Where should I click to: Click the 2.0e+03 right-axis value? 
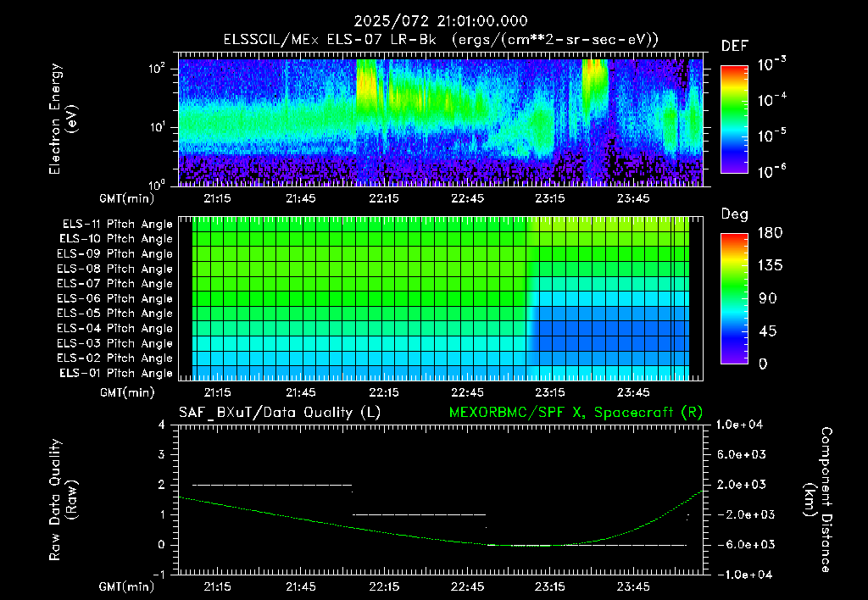tap(742, 484)
